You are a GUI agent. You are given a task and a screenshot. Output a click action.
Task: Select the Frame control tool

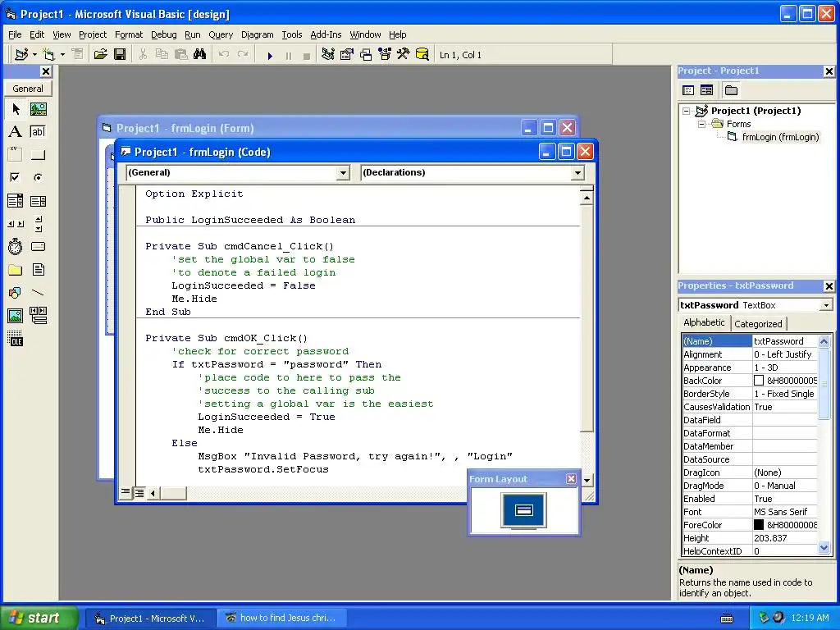16,155
